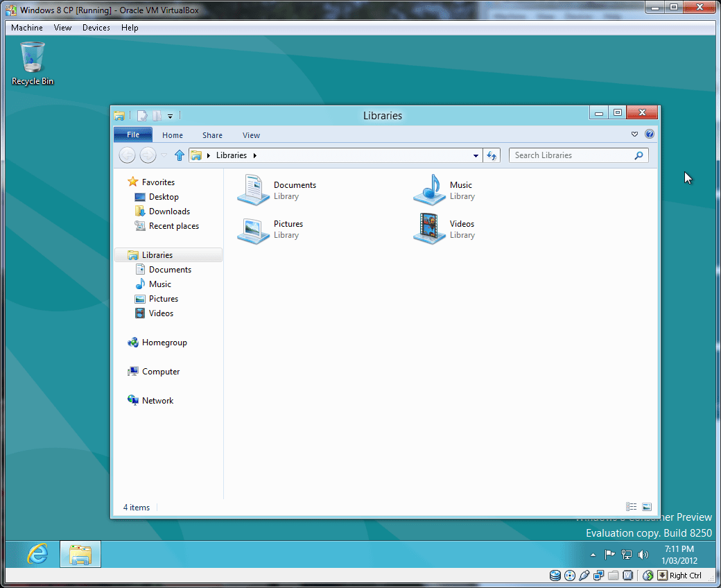Click the Explorer folder icon in title bar
721x588 pixels.
tap(119, 116)
